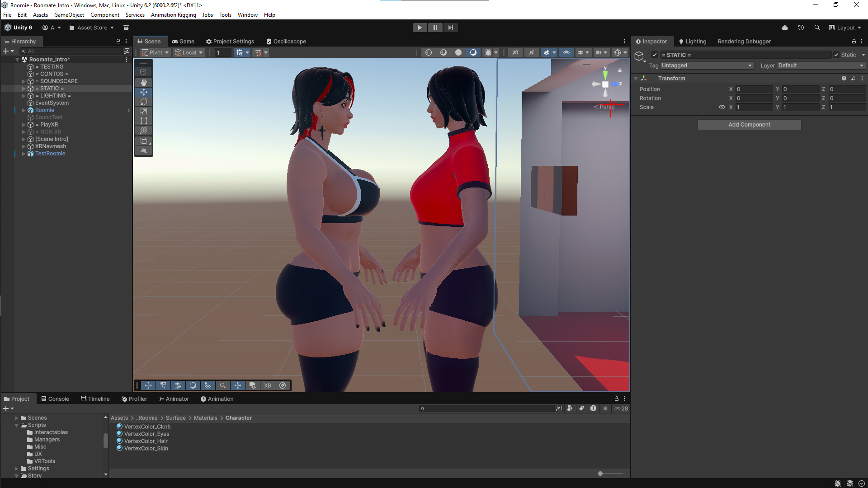This screenshot has width=868, height=488.
Task: Open the Animation Rigging menu
Action: 173,15
